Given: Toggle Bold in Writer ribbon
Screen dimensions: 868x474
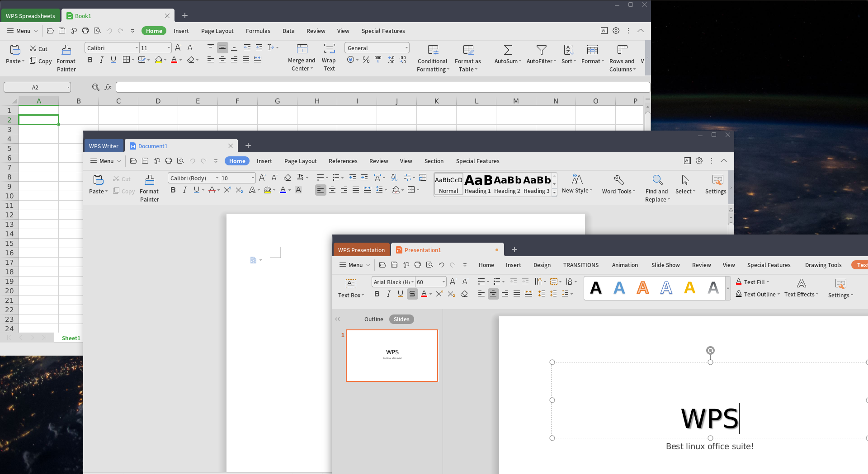Looking at the screenshot, I should (173, 190).
